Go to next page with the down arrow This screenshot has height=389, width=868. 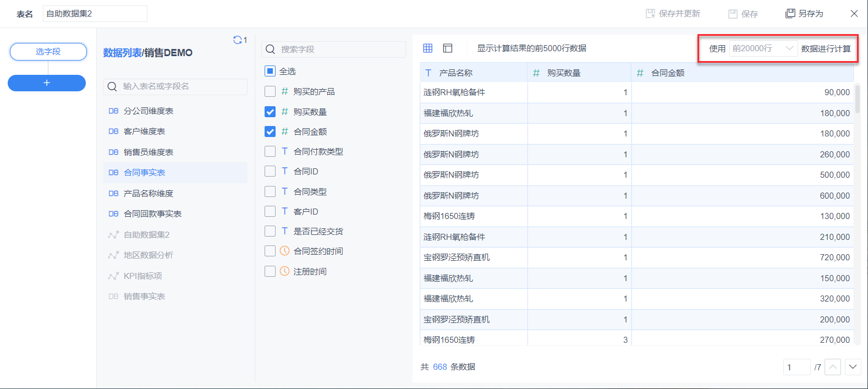(853, 367)
